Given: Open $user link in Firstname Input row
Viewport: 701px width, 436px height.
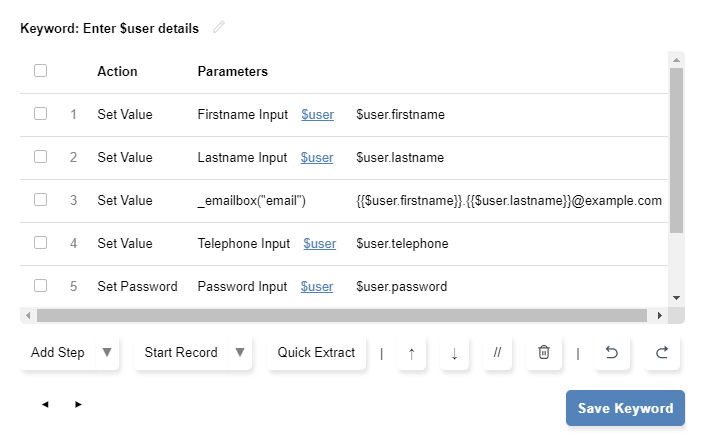Looking at the screenshot, I should [x=317, y=115].
